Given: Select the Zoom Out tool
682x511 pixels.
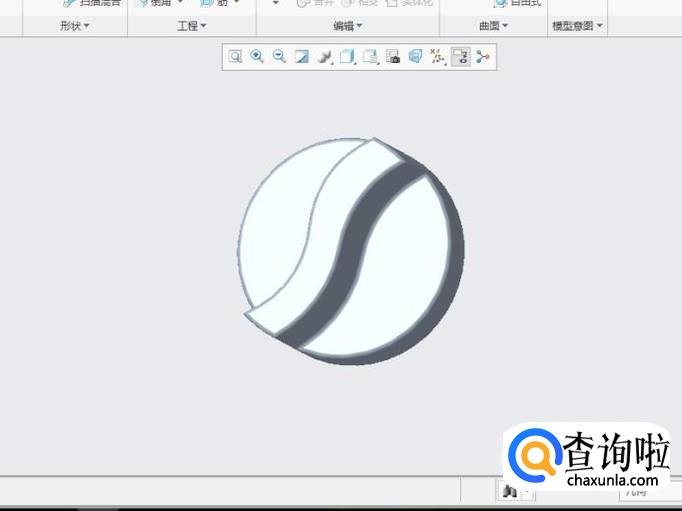Looking at the screenshot, I should click(279, 57).
